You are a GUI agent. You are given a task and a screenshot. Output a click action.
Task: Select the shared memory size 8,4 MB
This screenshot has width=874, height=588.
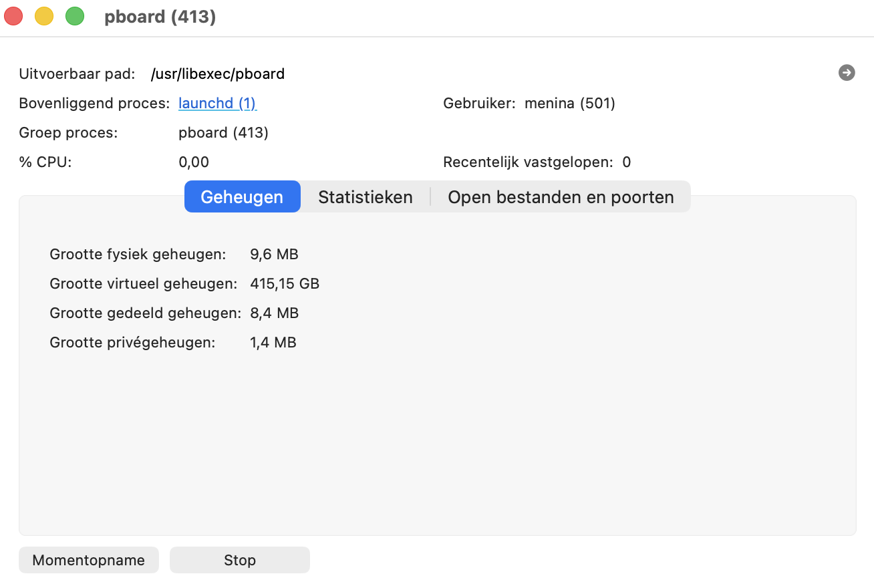[274, 313]
